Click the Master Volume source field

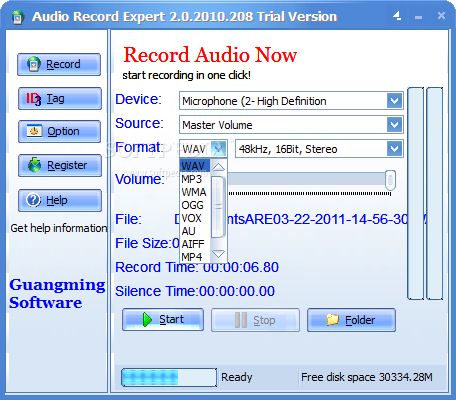tap(291, 125)
